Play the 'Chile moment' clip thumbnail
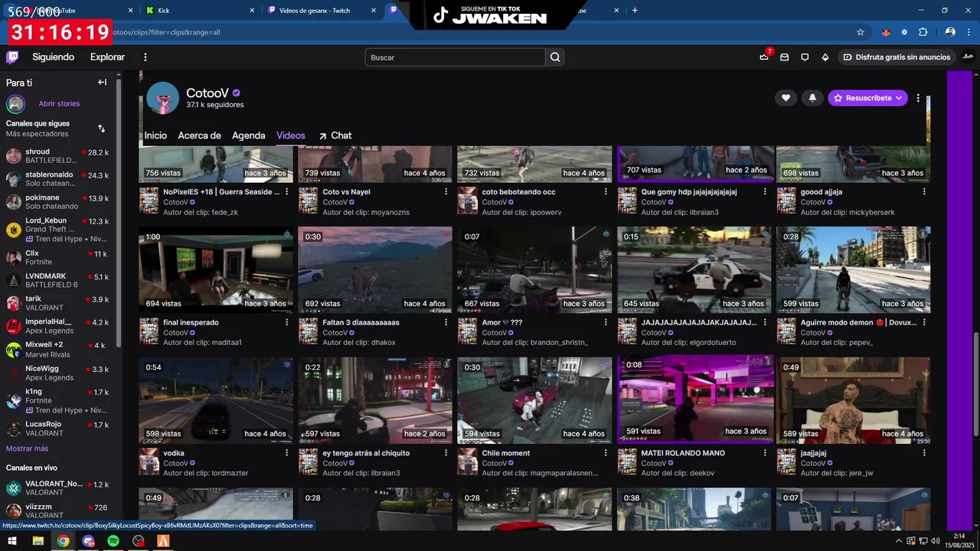Viewport: 980px width, 551px height. click(534, 400)
